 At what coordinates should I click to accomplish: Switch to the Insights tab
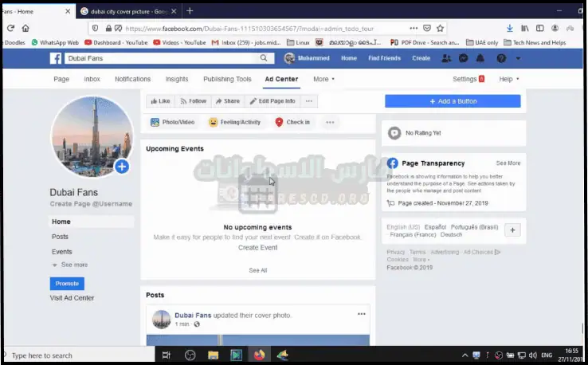pyautogui.click(x=177, y=79)
